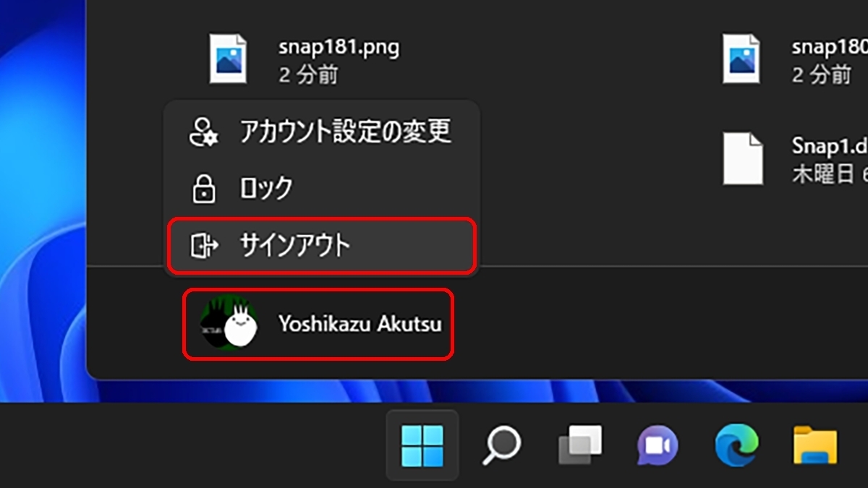
Task: Choose アカウント設定の変更 from the user menu
Action: (322, 132)
